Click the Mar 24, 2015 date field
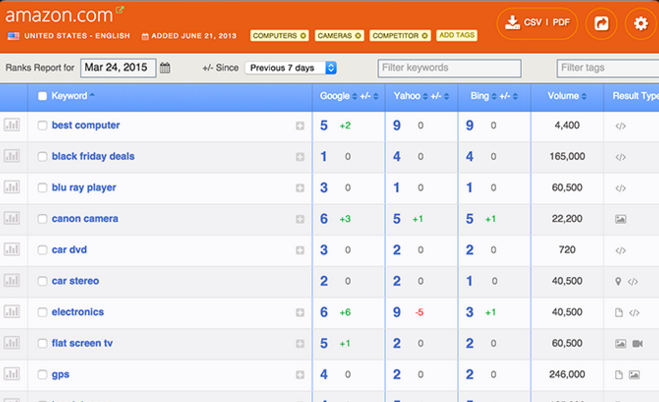 click(x=118, y=68)
